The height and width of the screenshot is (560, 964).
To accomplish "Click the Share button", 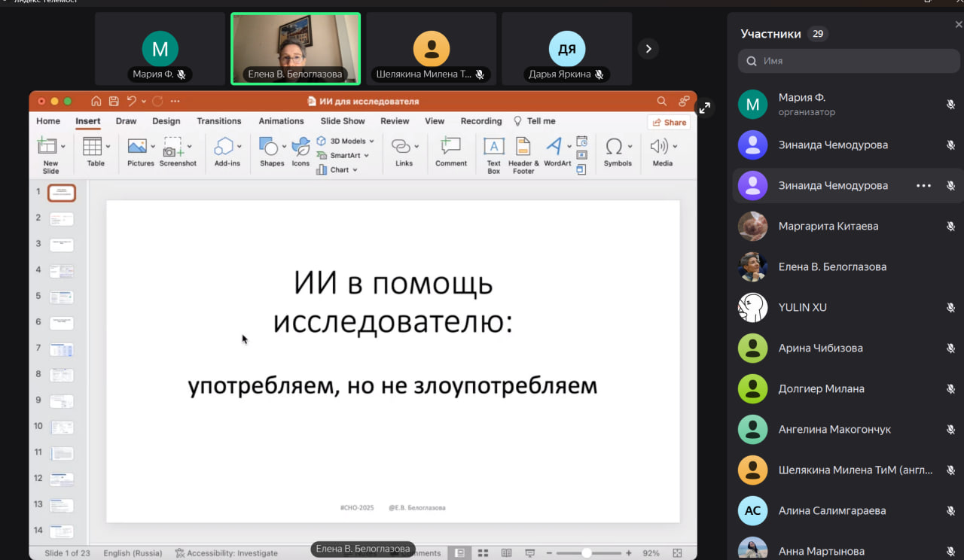I will point(669,122).
